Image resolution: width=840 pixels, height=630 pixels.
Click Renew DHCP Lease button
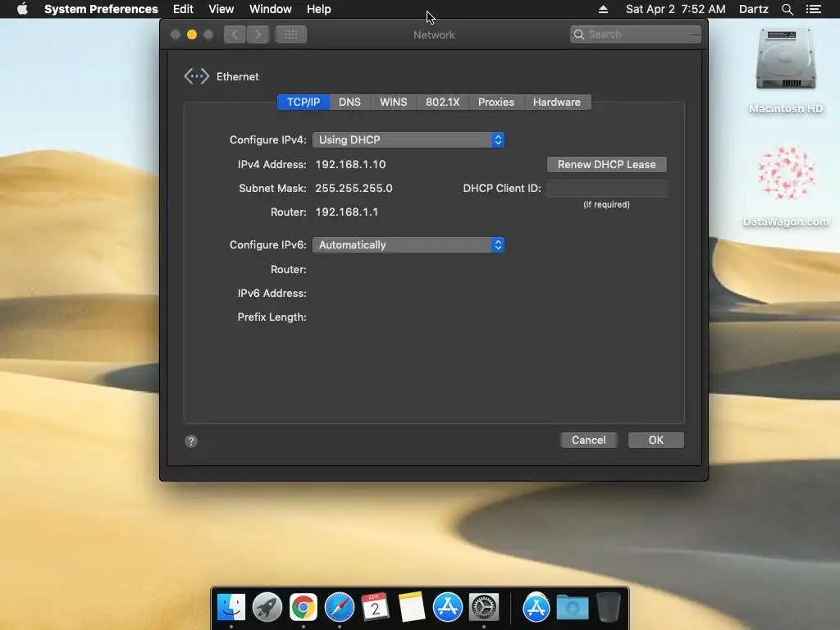606,164
